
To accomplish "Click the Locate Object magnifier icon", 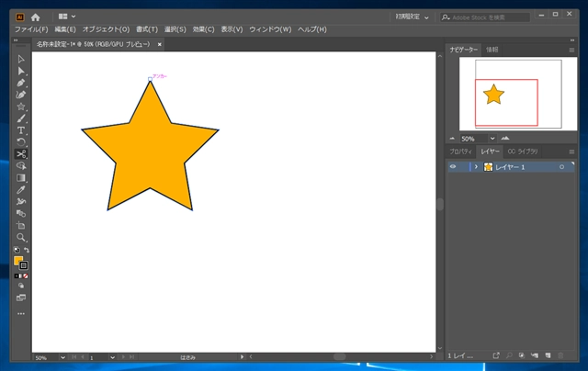I will pyautogui.click(x=509, y=355).
